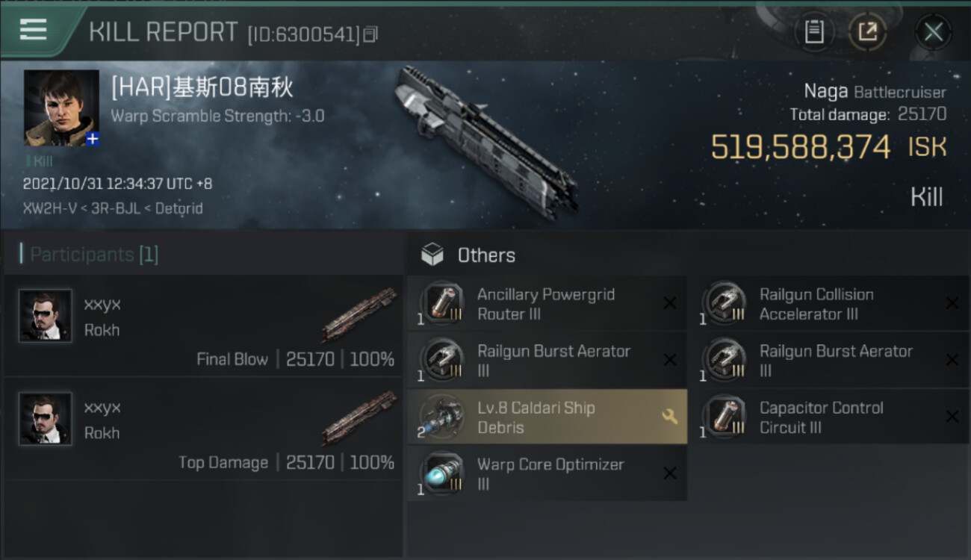Select the Lv.8 Caldari Ship Debris row
The image size is (971, 560).
tap(547, 417)
